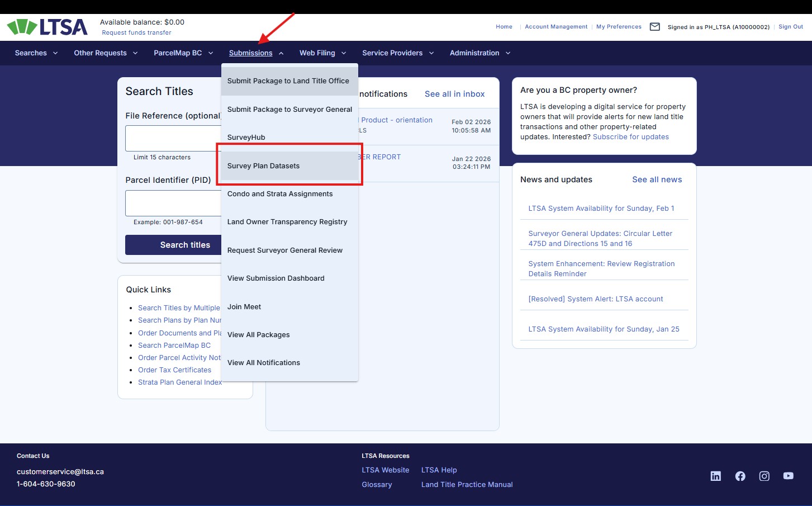Expand the Web Filing menu
This screenshot has width=812, height=506.
(x=322, y=53)
